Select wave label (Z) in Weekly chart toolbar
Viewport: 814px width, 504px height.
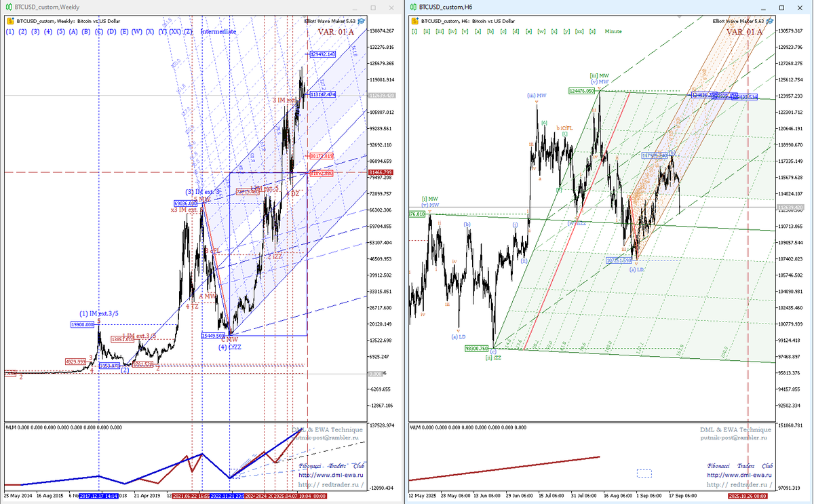(188, 31)
